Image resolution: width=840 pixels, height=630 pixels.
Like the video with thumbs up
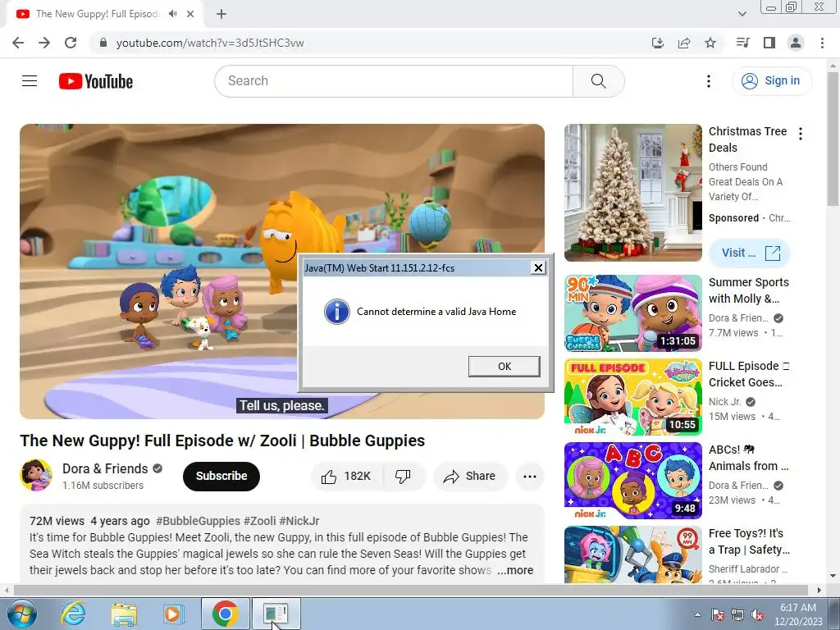pos(347,477)
